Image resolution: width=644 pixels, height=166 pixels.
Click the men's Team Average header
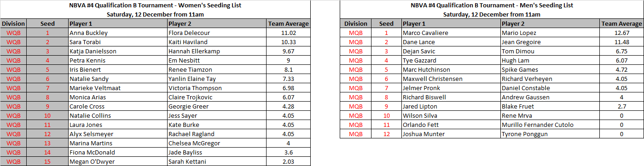pyautogui.click(x=622, y=24)
